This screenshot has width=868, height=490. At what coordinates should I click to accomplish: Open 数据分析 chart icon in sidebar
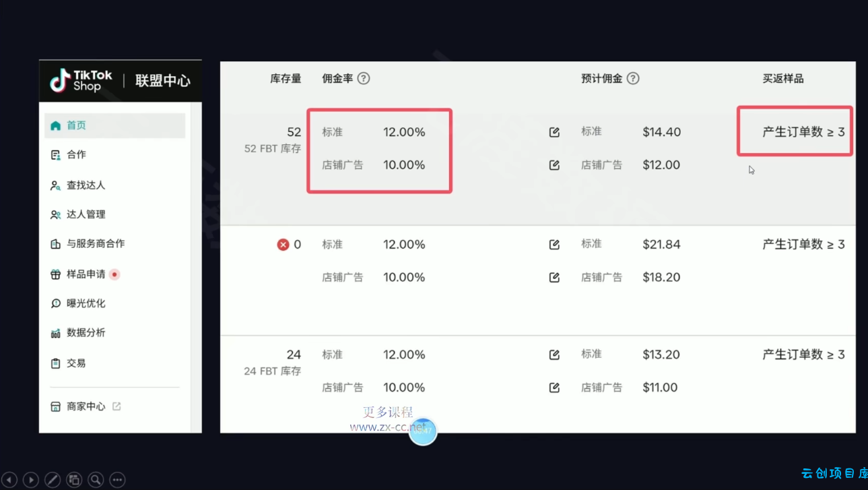point(55,333)
